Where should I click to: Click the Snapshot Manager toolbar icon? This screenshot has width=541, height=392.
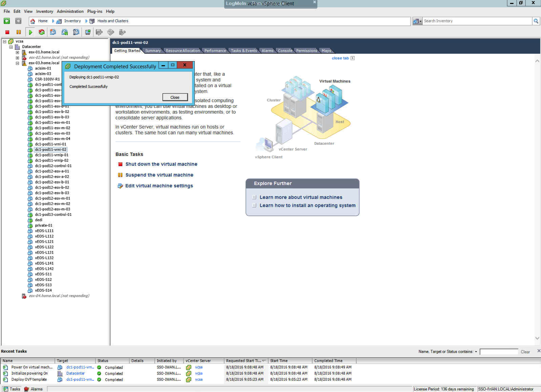click(x=76, y=32)
